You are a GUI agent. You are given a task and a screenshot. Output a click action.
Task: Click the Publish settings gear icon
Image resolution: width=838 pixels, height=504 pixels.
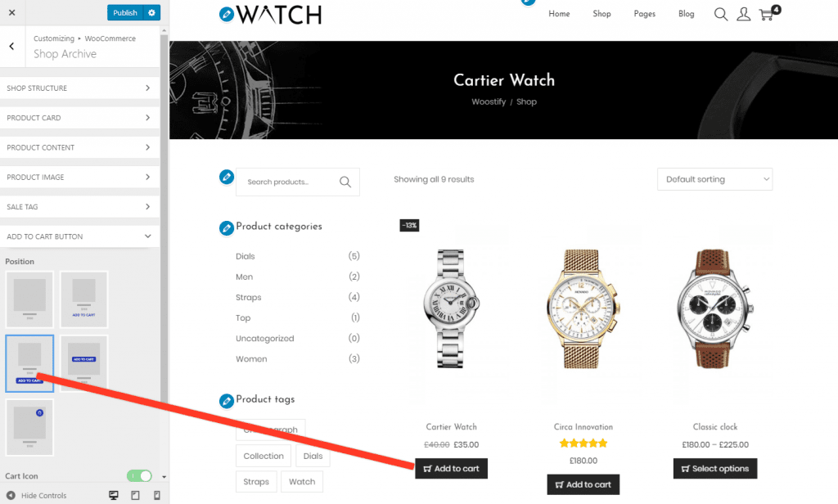(x=151, y=12)
